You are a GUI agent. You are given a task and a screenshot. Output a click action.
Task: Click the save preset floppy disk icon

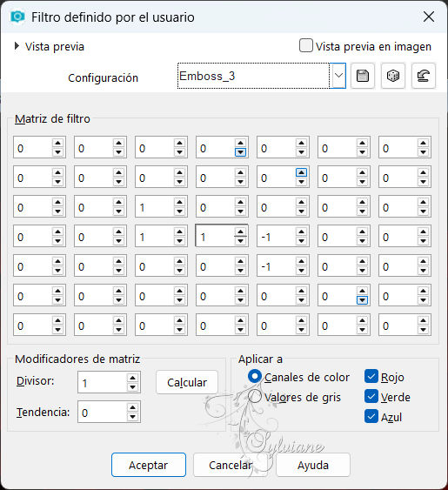click(363, 76)
